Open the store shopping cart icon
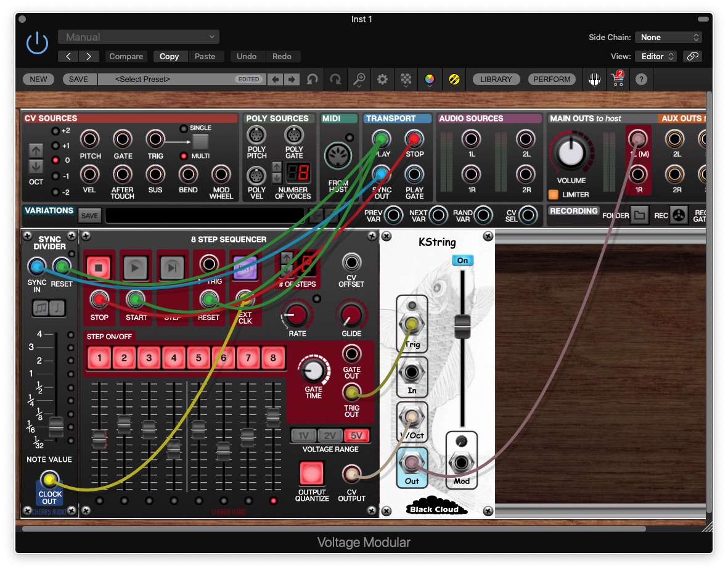728x571 pixels. coord(618,79)
